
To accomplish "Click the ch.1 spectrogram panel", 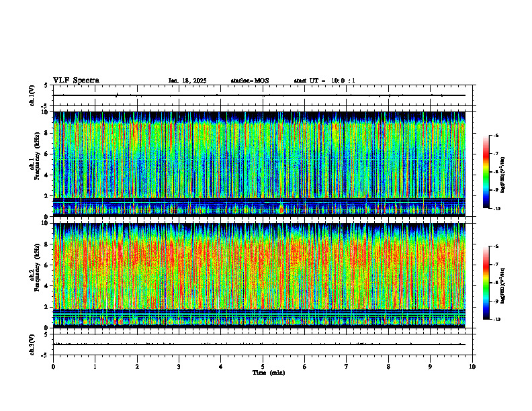I will 259,164.
